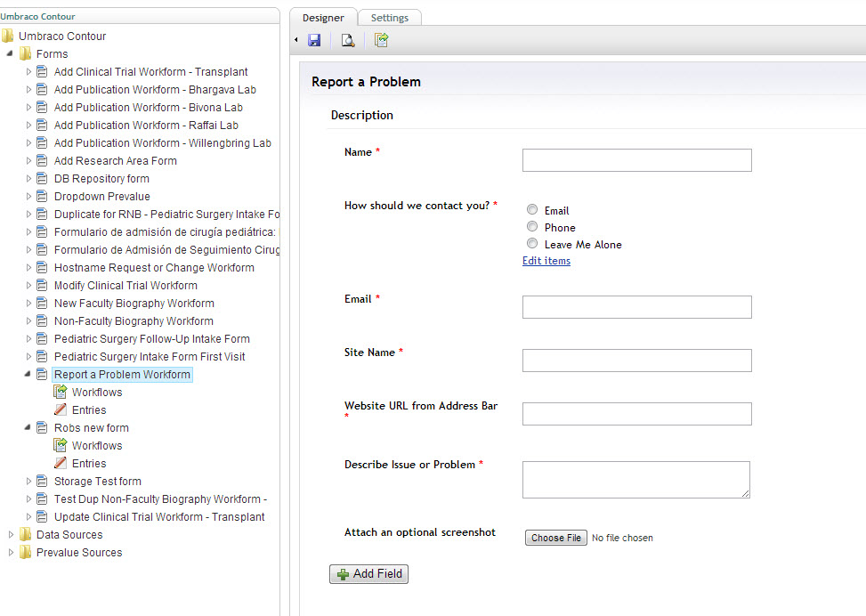The width and height of the screenshot is (866, 616).
Task: Expand the Prevalue Sources folder
Action: click(x=12, y=553)
